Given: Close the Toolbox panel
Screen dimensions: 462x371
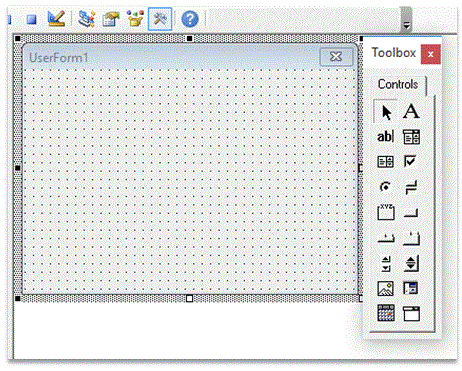Looking at the screenshot, I should (431, 54).
